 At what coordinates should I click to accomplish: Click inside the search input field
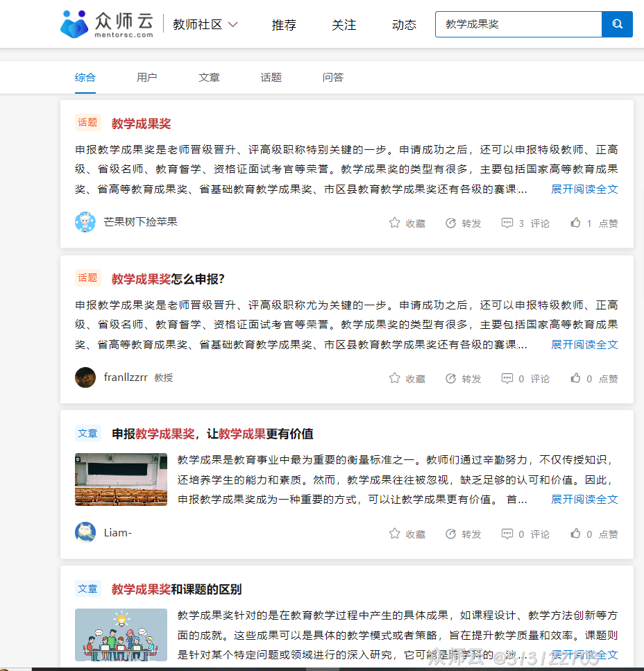pyautogui.click(x=518, y=24)
